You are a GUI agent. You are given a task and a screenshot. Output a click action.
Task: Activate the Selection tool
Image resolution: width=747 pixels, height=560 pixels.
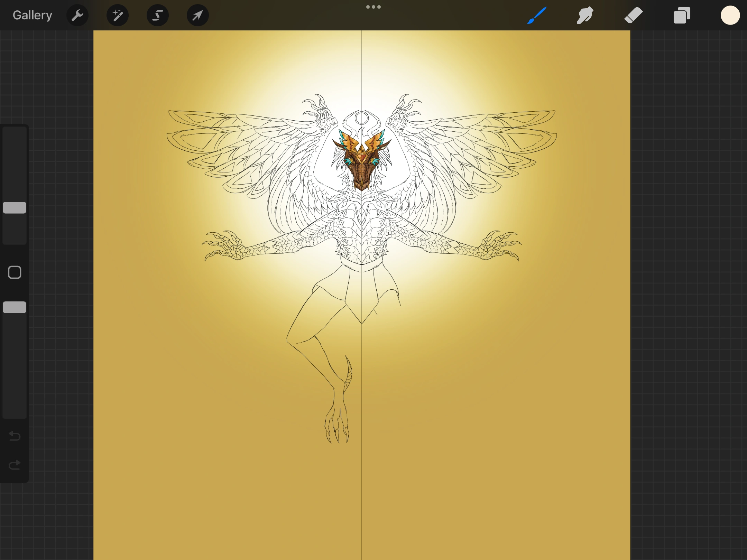[157, 15]
